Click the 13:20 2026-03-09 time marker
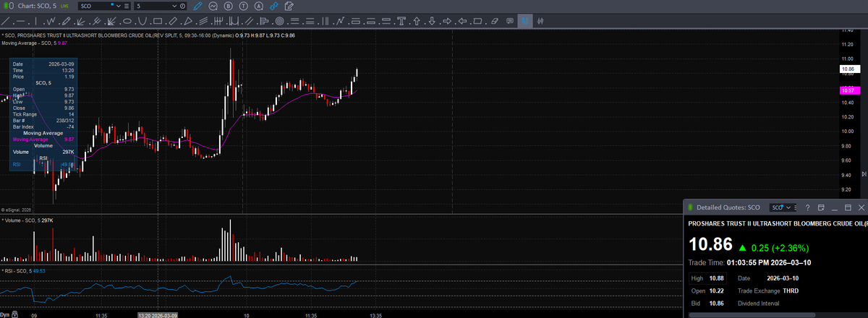 [158, 315]
